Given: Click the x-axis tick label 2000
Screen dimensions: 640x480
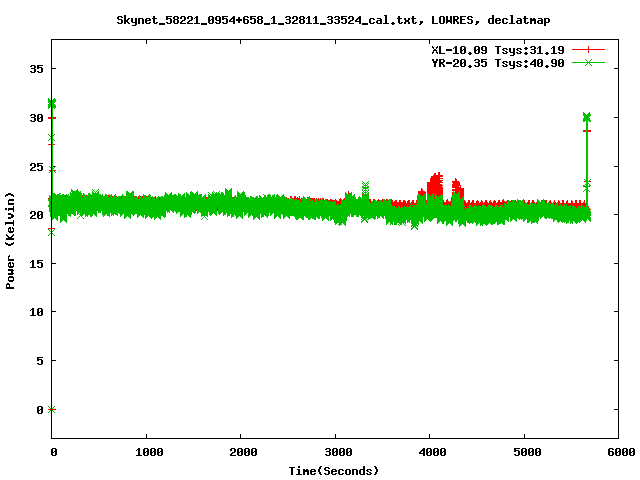Looking at the screenshot, I should tap(243, 452).
